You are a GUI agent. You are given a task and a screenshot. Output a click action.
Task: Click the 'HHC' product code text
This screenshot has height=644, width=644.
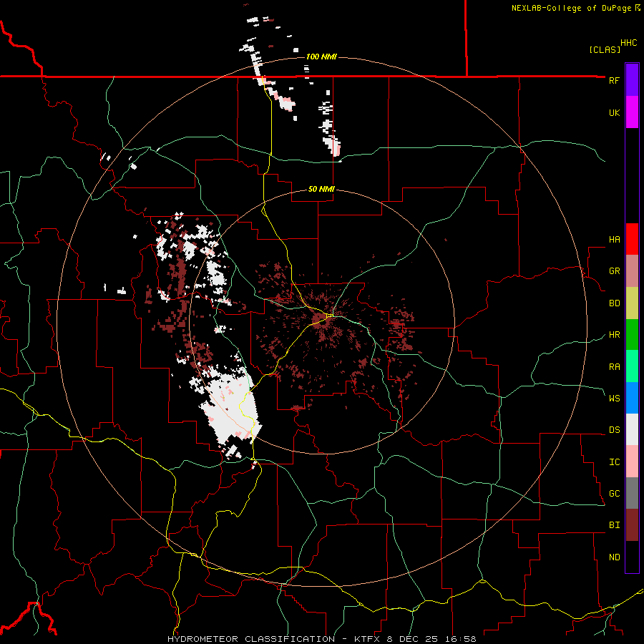tap(629, 43)
